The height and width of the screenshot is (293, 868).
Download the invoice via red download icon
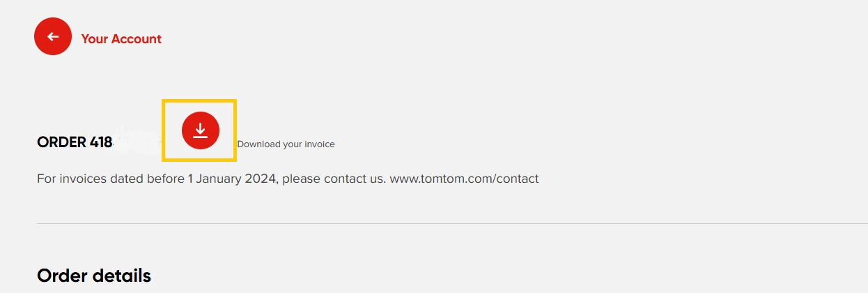(x=201, y=130)
